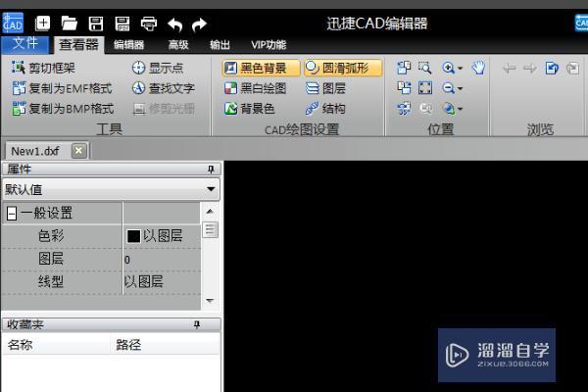Toggle 显示点 show points
588x392 pixels.
pos(158,68)
